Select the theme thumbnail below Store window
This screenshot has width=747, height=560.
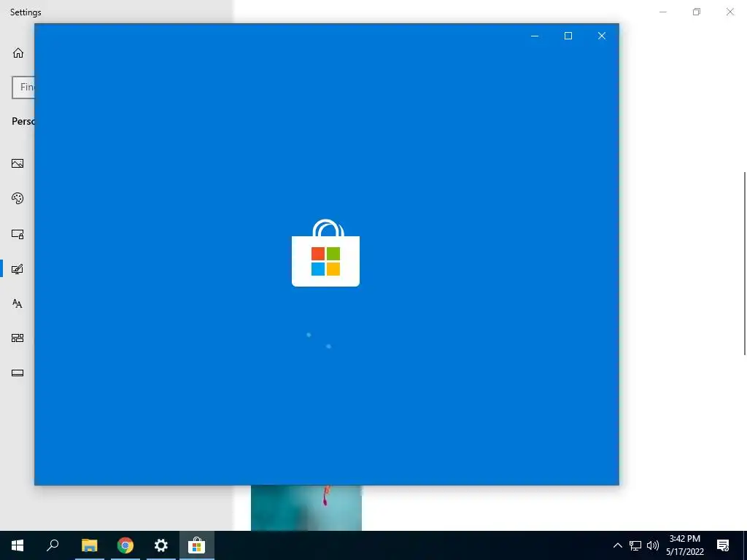(x=306, y=507)
